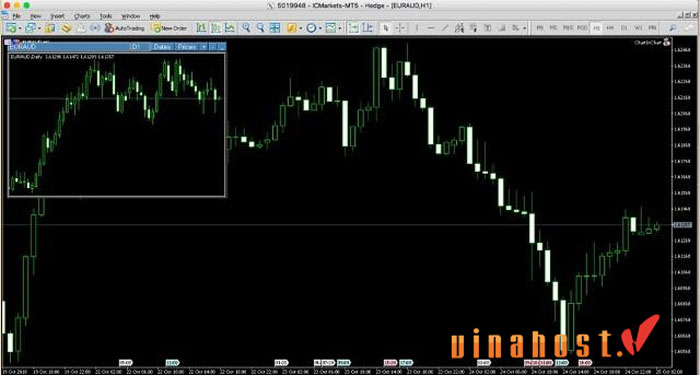Select the Crosshair tool

point(400,28)
